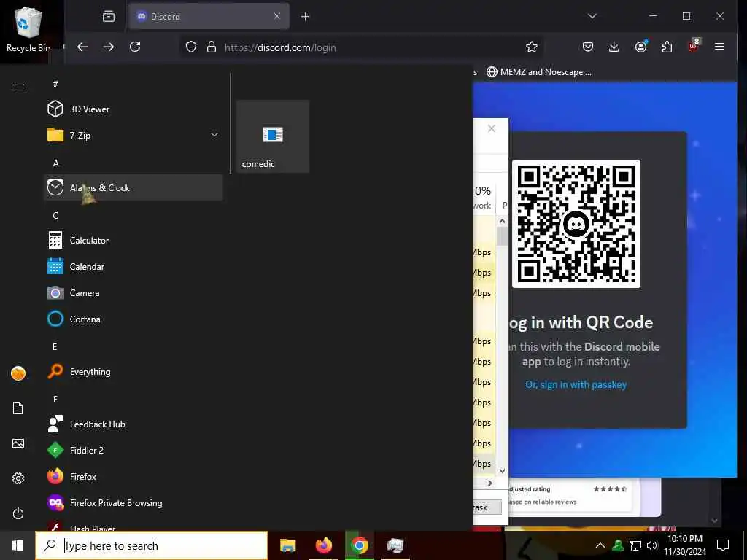The height and width of the screenshot is (560, 747).
Task: Open 3D Viewer from the Start menu
Action: (133, 109)
